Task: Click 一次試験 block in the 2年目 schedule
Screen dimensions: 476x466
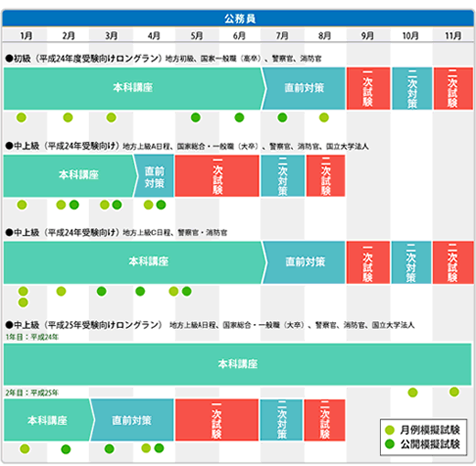Action: point(217,420)
